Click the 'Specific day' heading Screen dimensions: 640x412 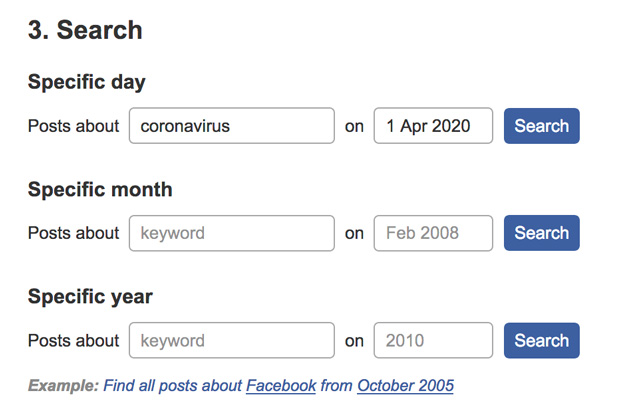(x=87, y=82)
